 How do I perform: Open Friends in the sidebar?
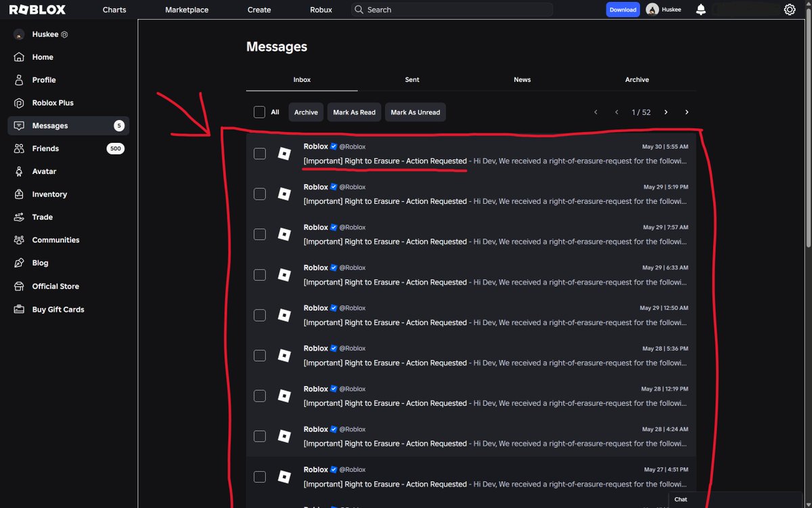click(x=45, y=148)
